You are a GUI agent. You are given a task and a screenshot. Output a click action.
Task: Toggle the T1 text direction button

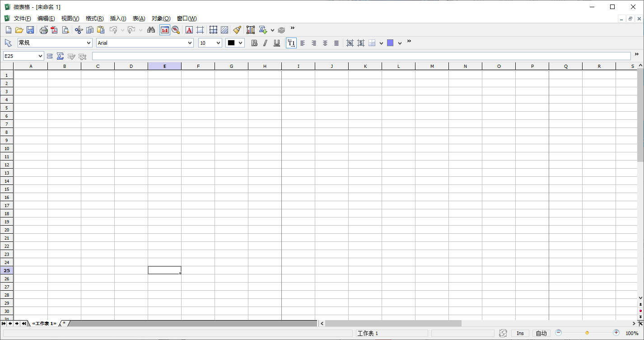tap(291, 43)
